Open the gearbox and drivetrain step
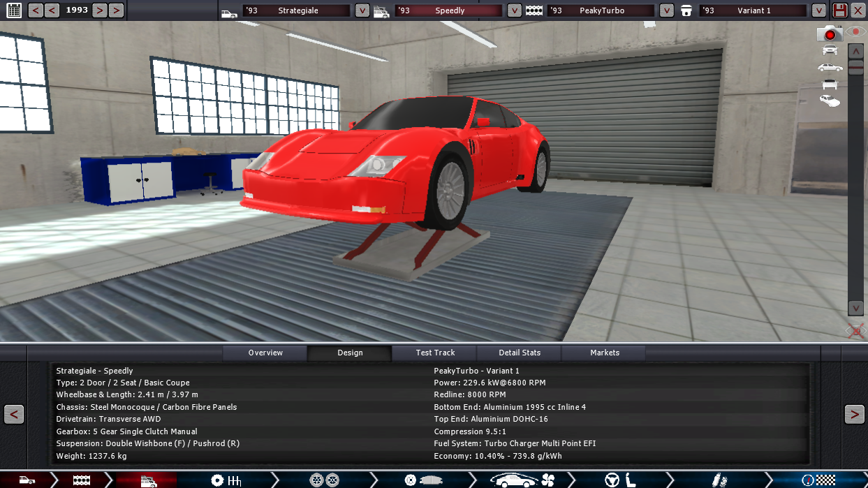The height and width of the screenshot is (488, 868). click(x=226, y=480)
